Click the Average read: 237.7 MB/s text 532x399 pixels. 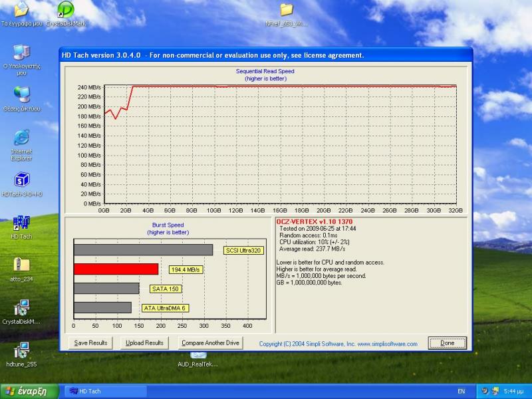[x=312, y=249]
